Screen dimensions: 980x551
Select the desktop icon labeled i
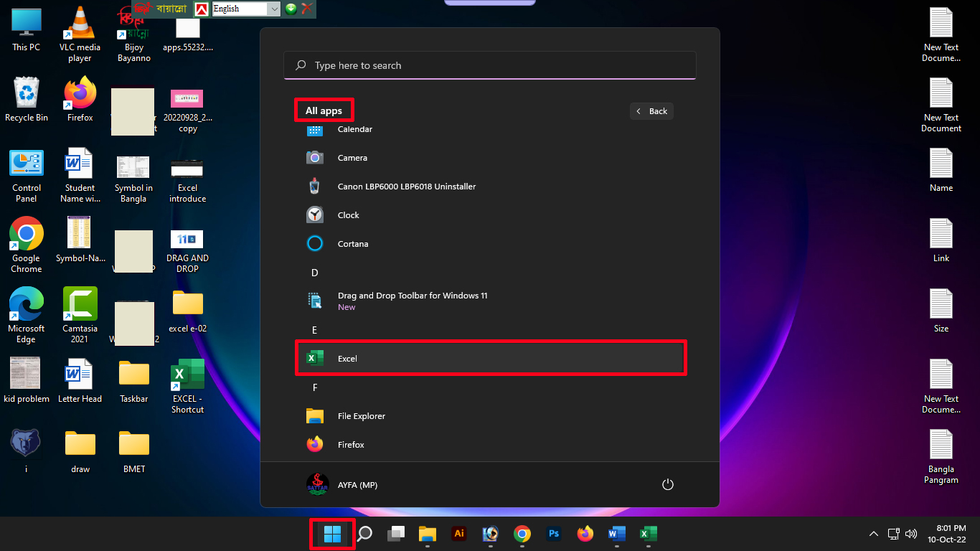coord(27,451)
